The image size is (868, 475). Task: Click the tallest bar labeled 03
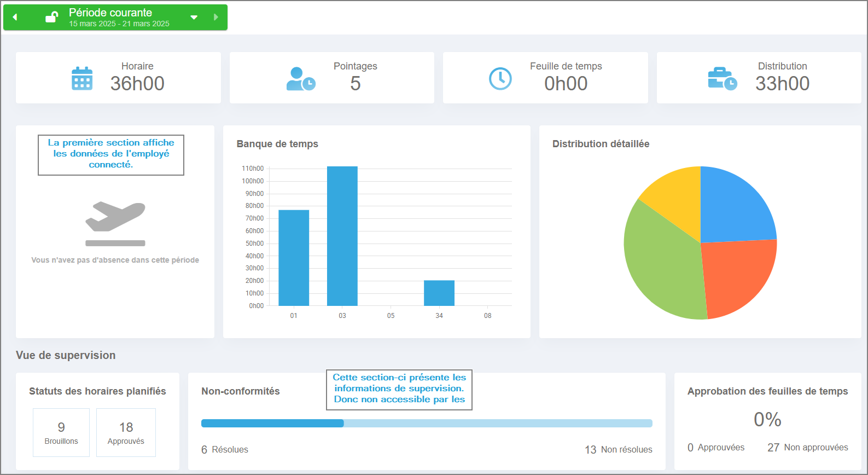(x=342, y=236)
